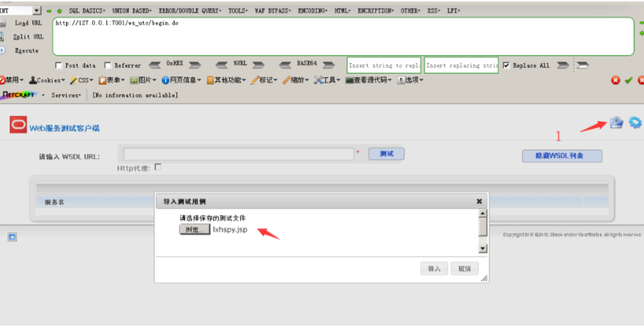
Task: Click the green plus icon in HackBar
Action: point(60,11)
